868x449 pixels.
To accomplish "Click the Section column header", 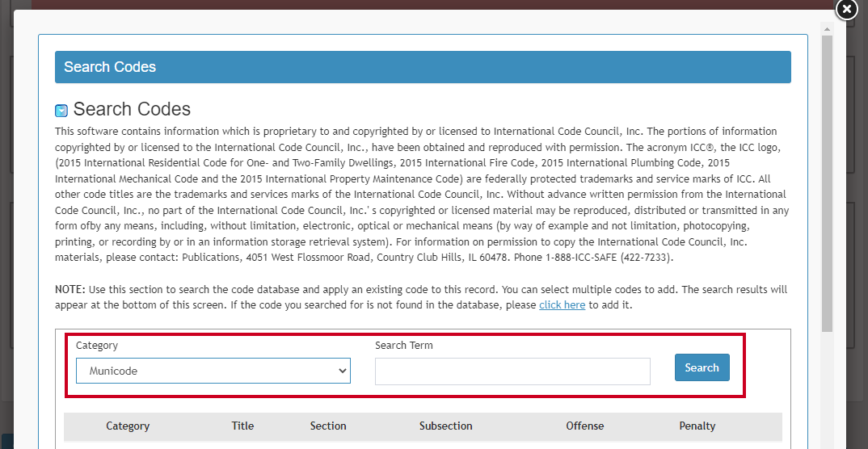I will [328, 426].
